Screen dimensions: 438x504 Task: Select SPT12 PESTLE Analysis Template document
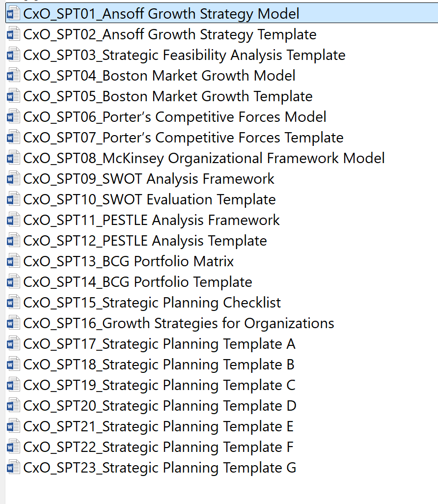tap(145, 241)
